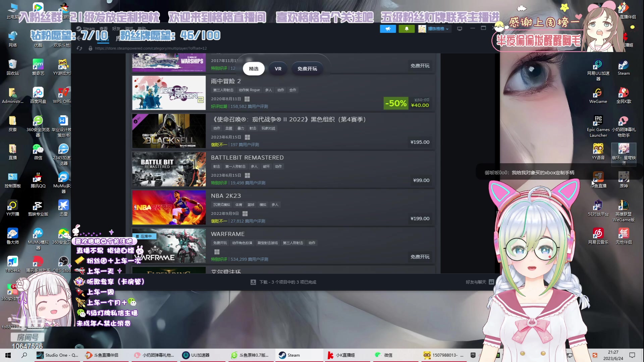644x362 pixels.
Task: Open the 迅雷 desktop icon
Action: (x=63, y=208)
